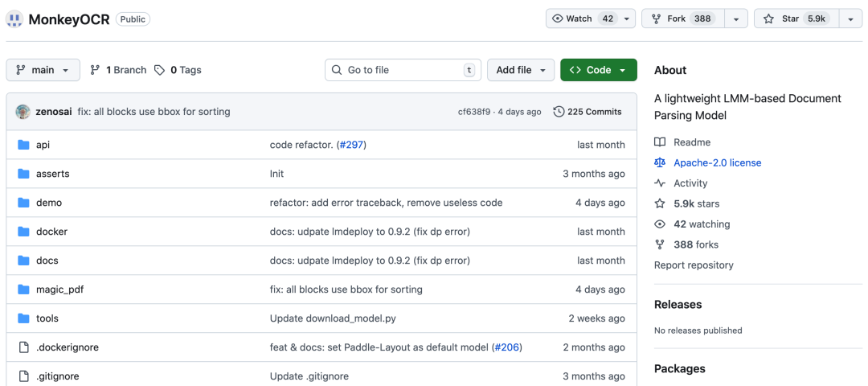Viewport: 868px width, 386px height.
Task: Open pull request #297 link
Action: click(350, 145)
